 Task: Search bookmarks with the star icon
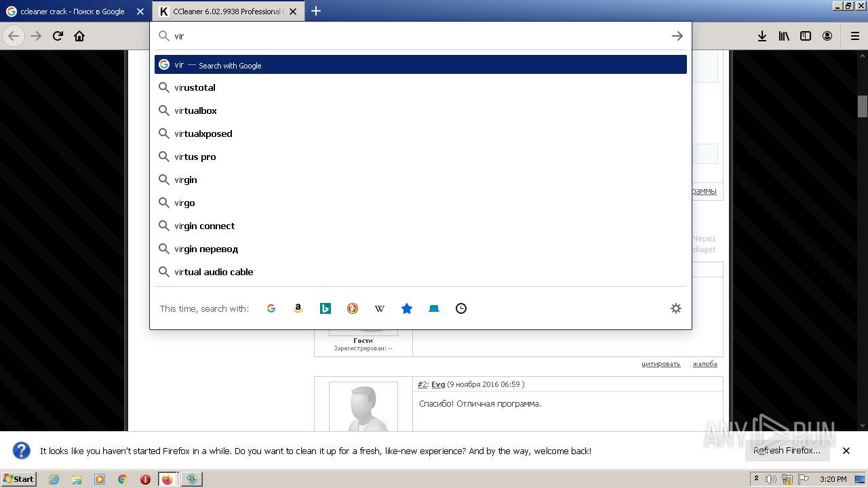click(407, 308)
